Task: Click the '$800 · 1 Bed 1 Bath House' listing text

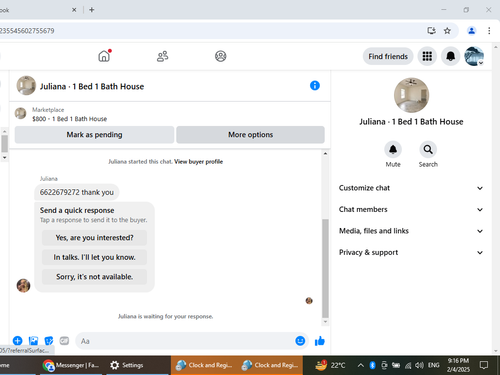Action: coord(70,119)
